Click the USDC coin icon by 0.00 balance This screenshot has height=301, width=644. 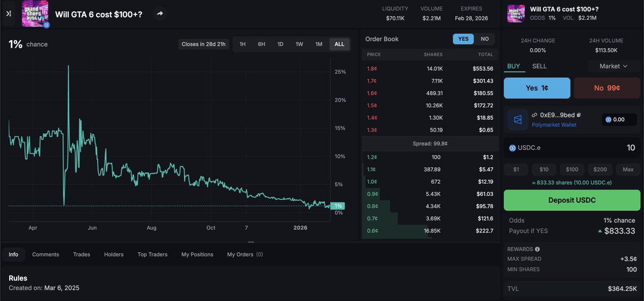[608, 120]
